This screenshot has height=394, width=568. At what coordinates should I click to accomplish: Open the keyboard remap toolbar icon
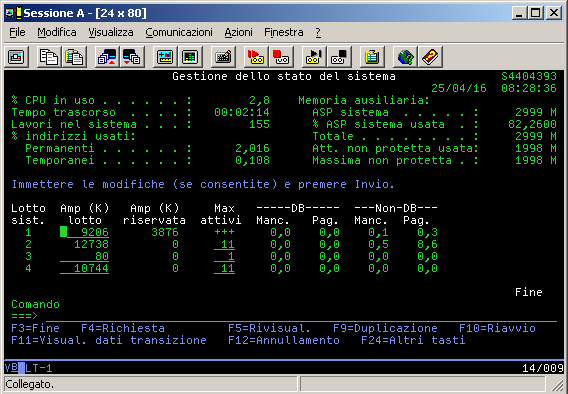[x=223, y=57]
